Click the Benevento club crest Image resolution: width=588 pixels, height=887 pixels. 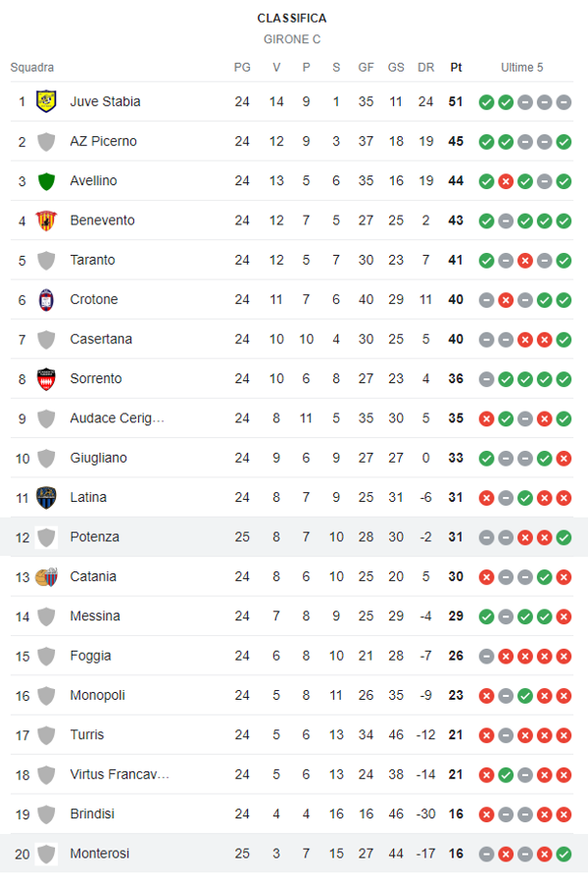point(46,221)
